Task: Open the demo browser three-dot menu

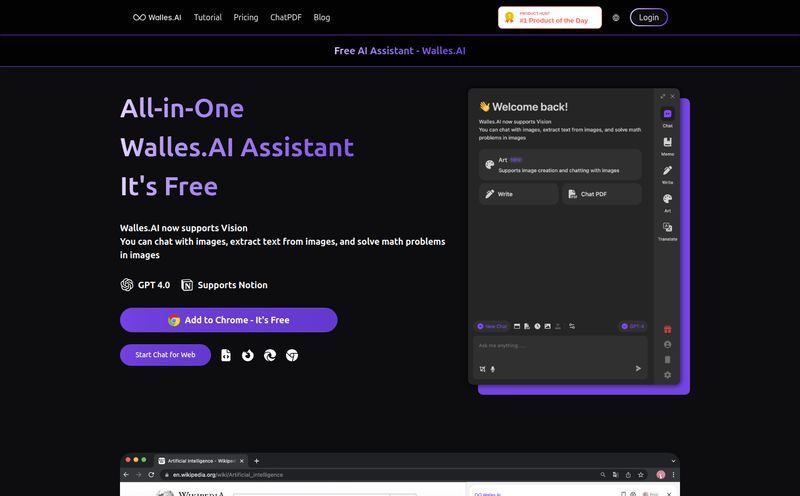Action: 673,475
